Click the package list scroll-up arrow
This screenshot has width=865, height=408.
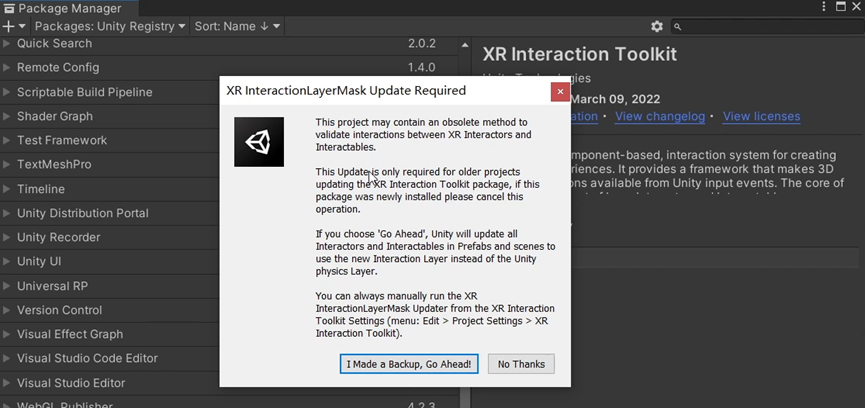click(x=465, y=45)
